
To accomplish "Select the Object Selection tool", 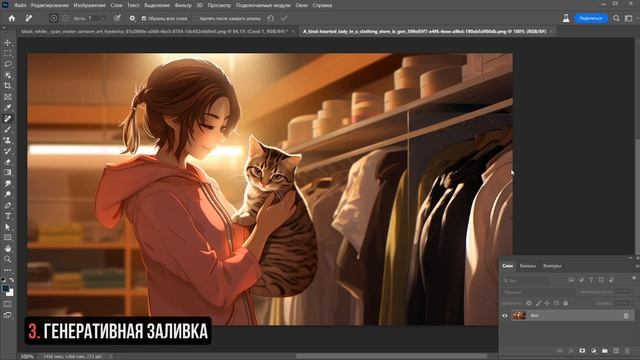I will pos(8,75).
